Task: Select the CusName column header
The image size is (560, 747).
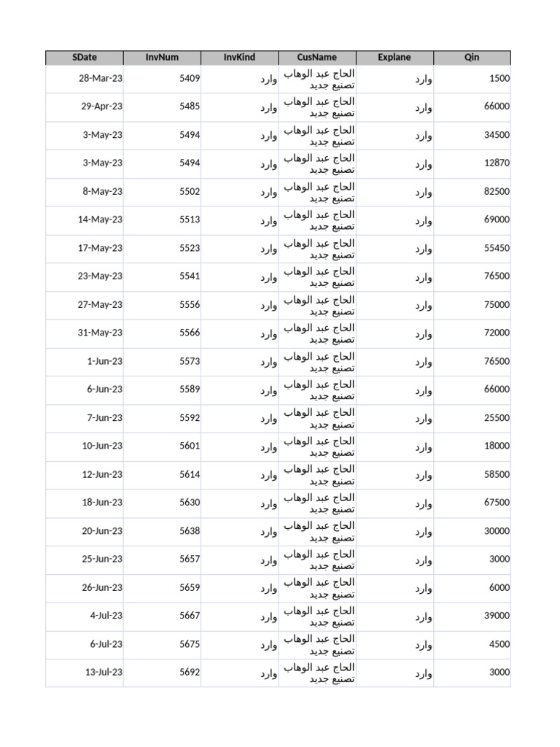Action: point(317,58)
